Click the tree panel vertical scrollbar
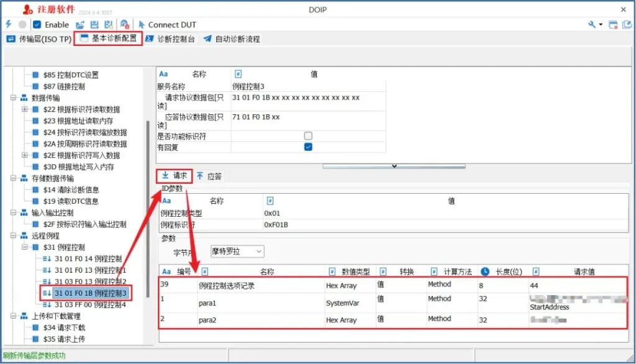 click(x=148, y=186)
